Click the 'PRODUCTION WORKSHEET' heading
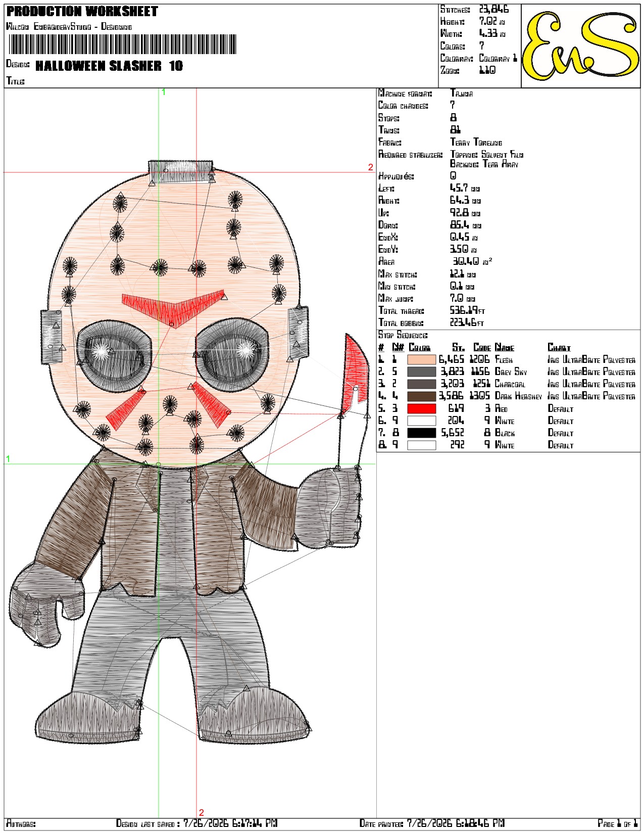 point(82,12)
